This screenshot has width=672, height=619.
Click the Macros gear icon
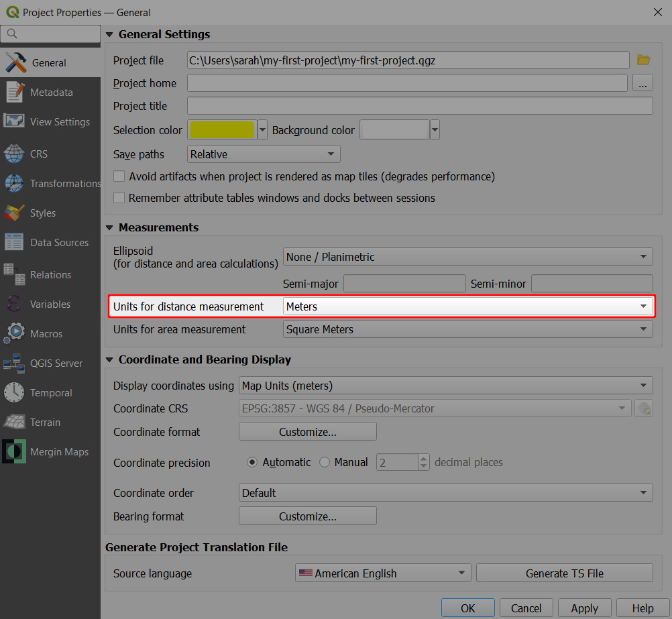pos(13,333)
